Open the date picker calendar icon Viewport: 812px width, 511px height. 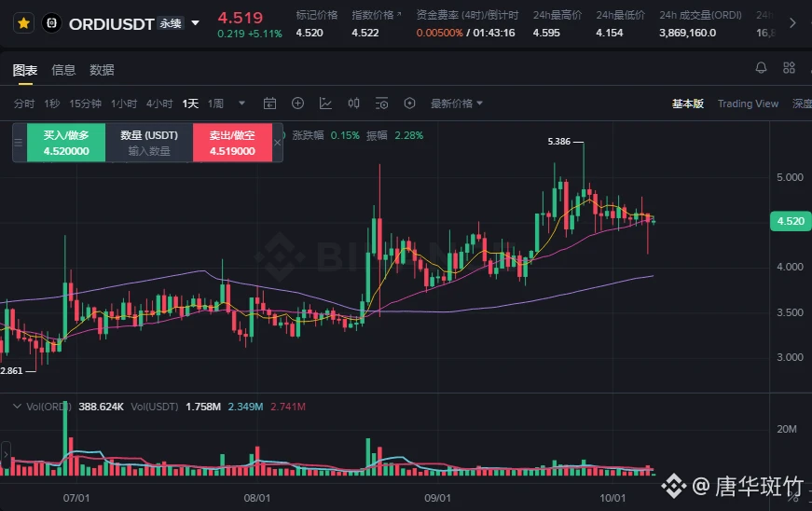coord(269,104)
